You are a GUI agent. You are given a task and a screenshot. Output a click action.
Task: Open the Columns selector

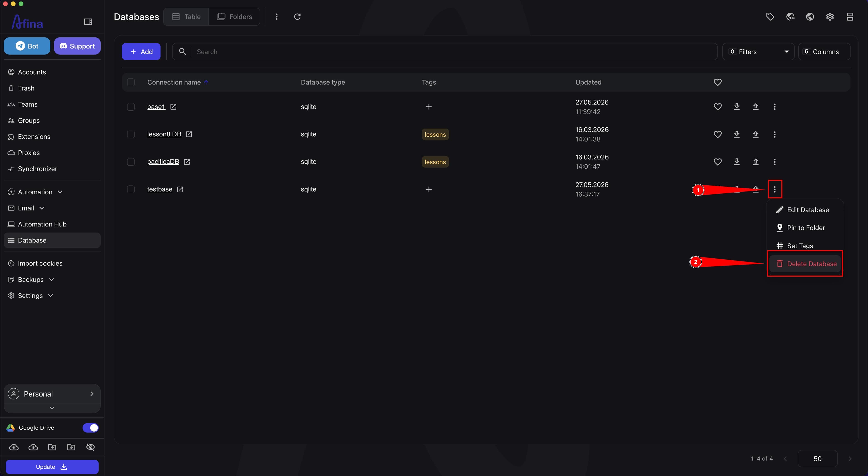coord(824,52)
